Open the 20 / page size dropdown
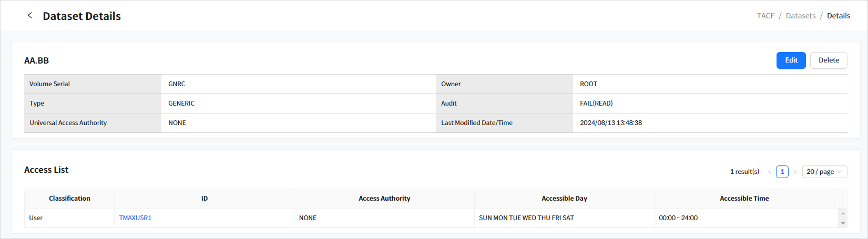The height and width of the screenshot is (239, 868). [x=824, y=172]
